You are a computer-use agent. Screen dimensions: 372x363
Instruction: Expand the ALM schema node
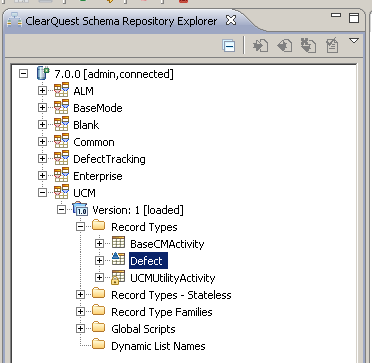(42, 91)
